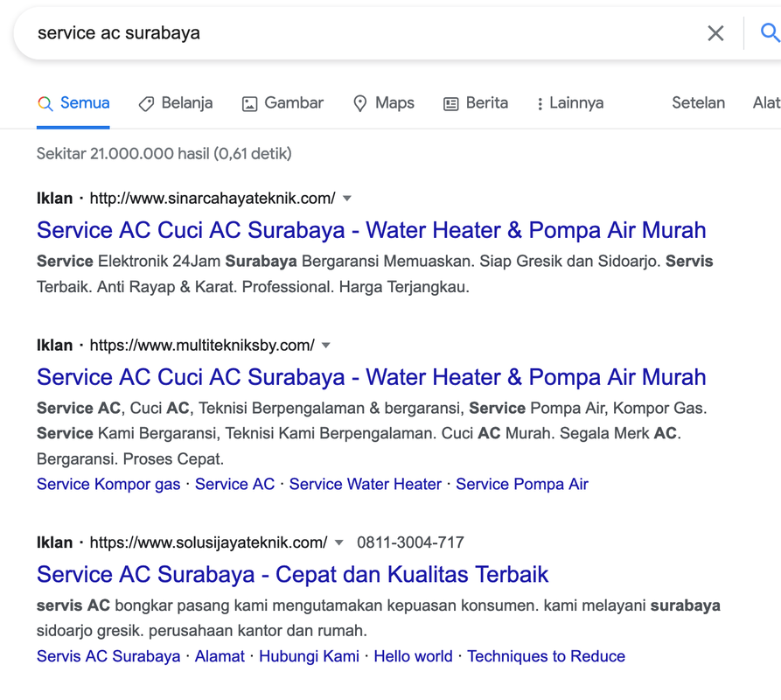Go to the Berita news tab

pos(476,103)
